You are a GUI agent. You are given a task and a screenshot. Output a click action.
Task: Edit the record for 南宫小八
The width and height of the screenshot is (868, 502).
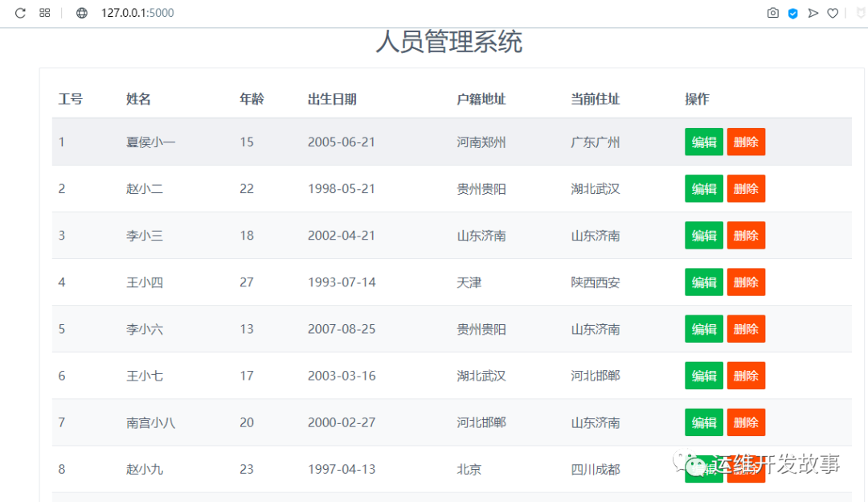tap(703, 422)
